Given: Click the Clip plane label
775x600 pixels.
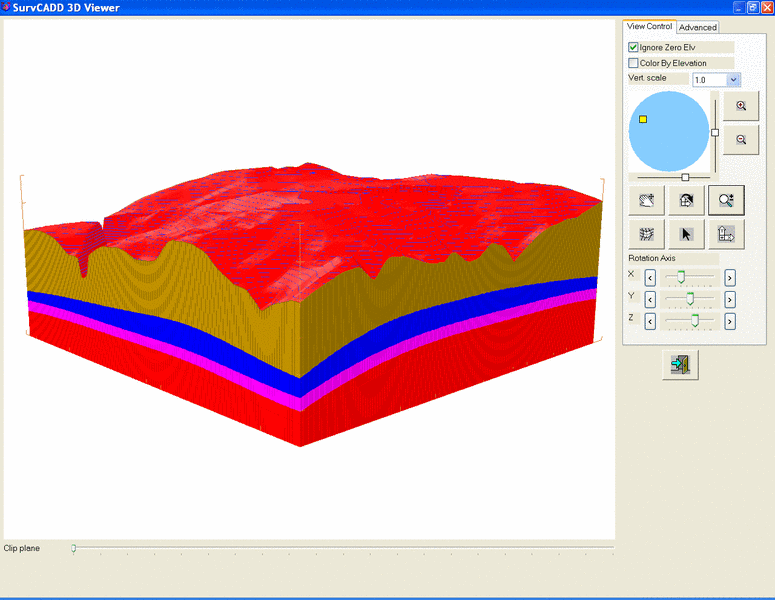Looking at the screenshot, I should tap(22, 548).
